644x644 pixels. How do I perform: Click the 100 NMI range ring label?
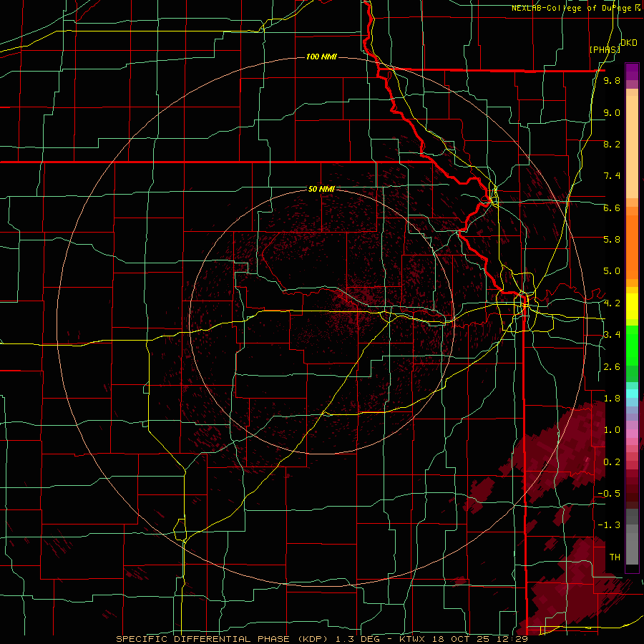[x=321, y=57]
